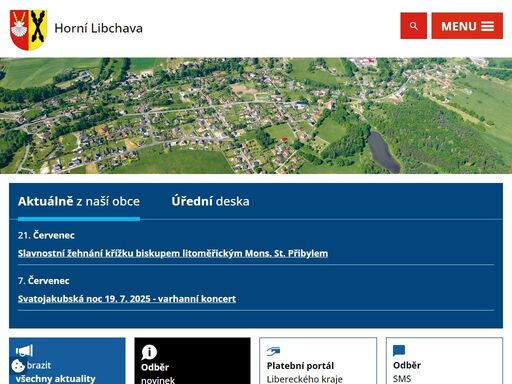Click the hand payment icon

[x=273, y=351]
